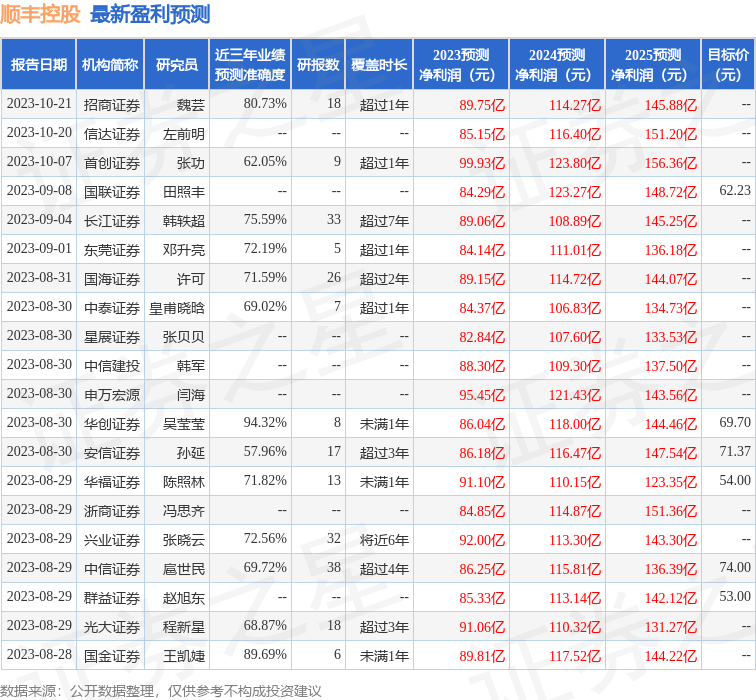Click the date cell 2023-10-07

39,162
